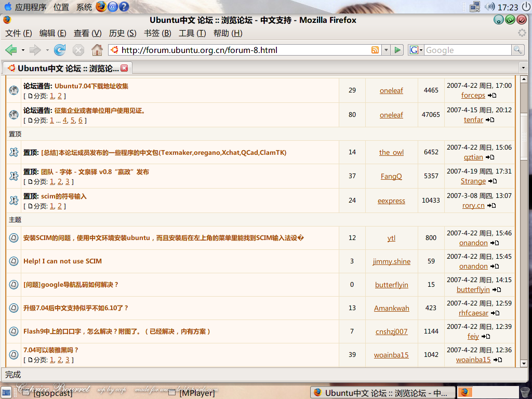Open the 位置 panel menu

(61, 7)
